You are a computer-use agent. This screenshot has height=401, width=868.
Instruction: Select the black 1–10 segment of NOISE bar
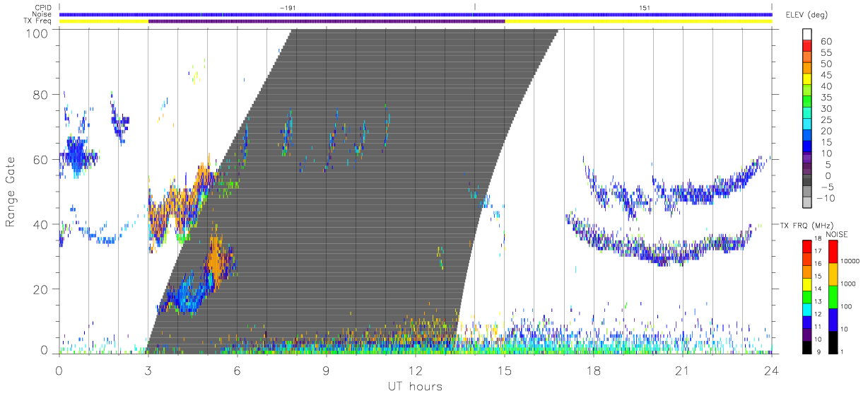(x=833, y=342)
